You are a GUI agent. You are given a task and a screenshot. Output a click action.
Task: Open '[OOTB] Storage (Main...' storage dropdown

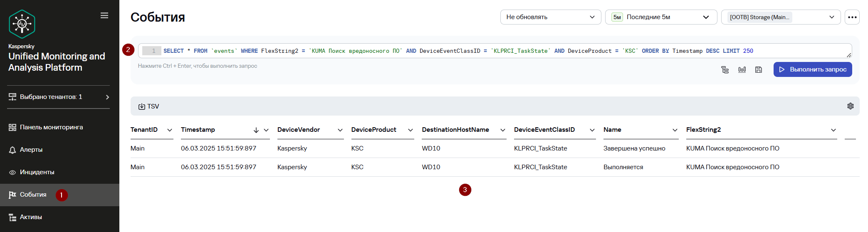point(781,17)
